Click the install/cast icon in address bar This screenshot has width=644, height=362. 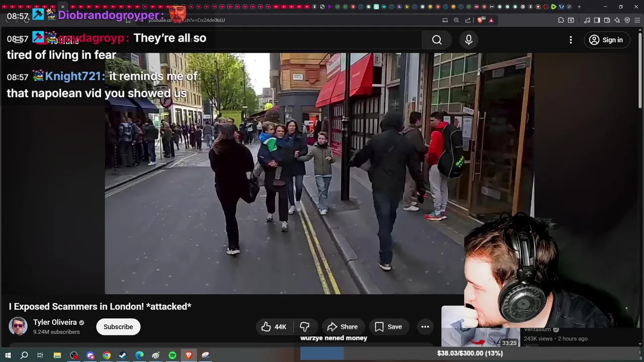445,20
